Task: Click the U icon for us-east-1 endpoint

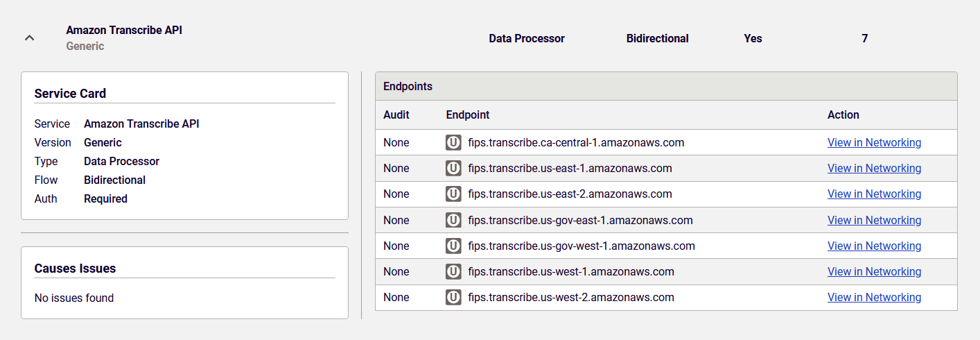Action: click(x=453, y=169)
